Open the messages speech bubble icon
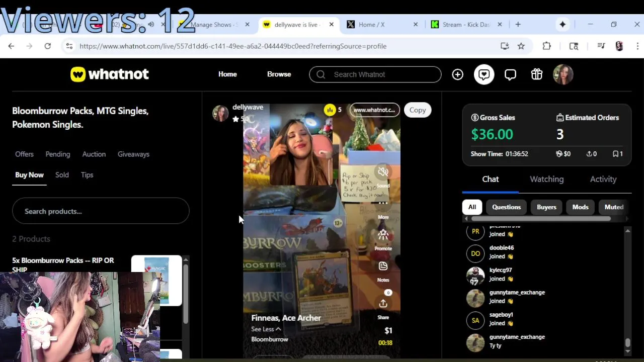Screen dimensions: 644x362 [x=510, y=74]
